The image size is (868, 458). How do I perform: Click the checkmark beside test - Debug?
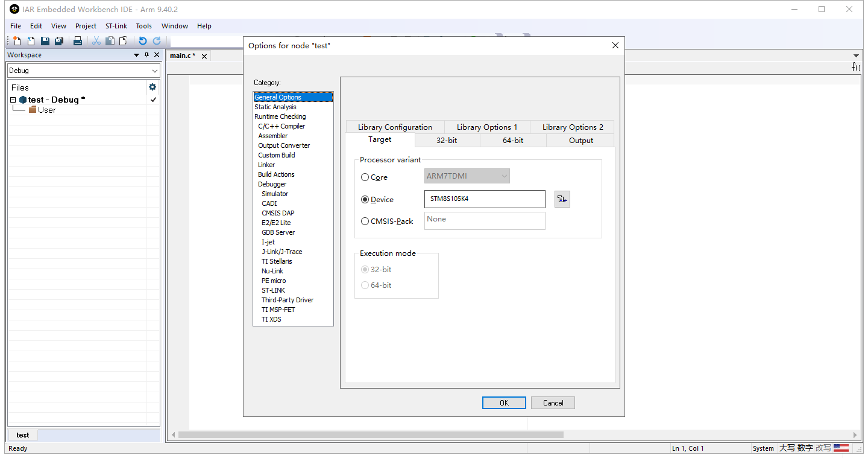coord(153,100)
